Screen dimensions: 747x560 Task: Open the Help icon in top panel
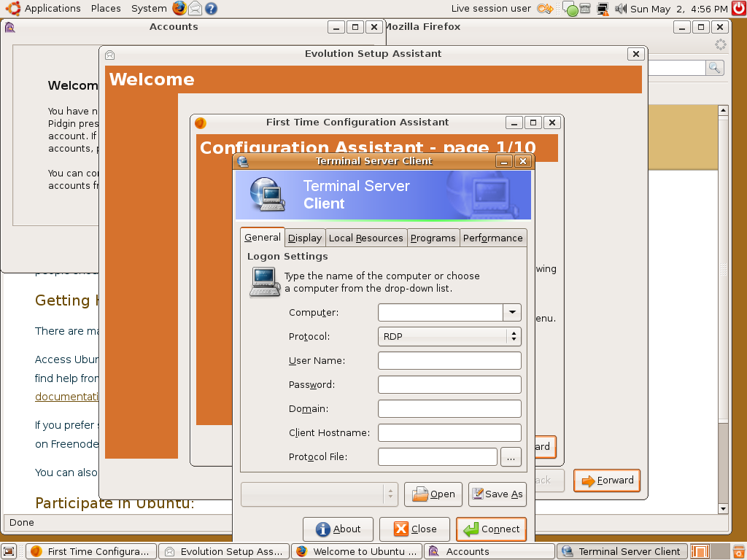(x=211, y=8)
